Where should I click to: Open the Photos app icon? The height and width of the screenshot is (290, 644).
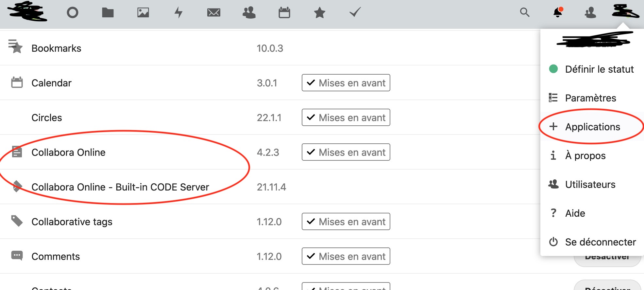143,13
